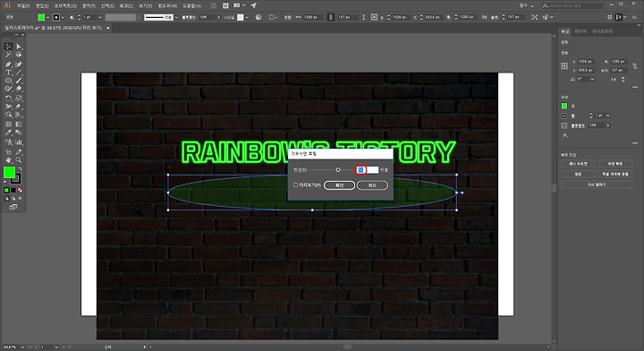
Task: Flip horizontally icon in Properties transform section
Action: click(614, 79)
